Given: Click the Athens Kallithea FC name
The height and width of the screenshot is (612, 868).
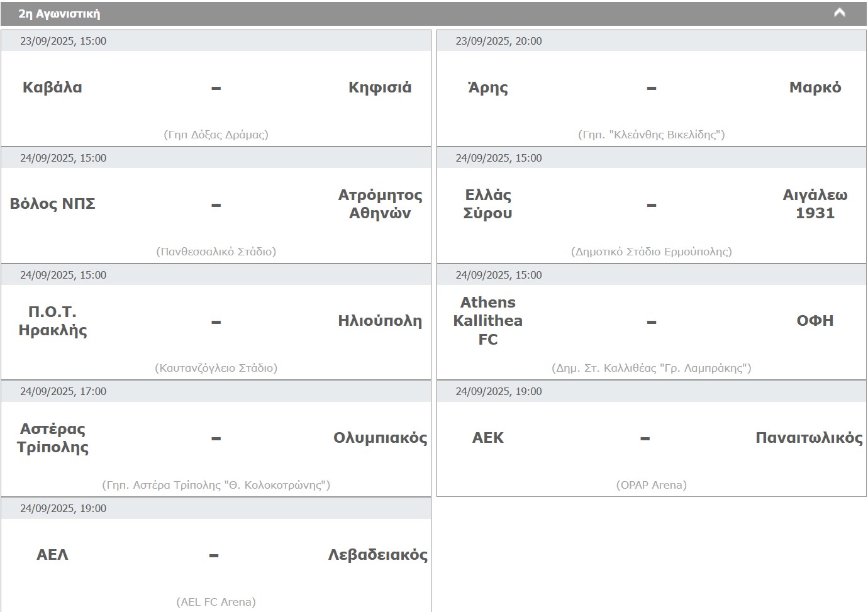Looking at the screenshot, I should coord(488,321).
